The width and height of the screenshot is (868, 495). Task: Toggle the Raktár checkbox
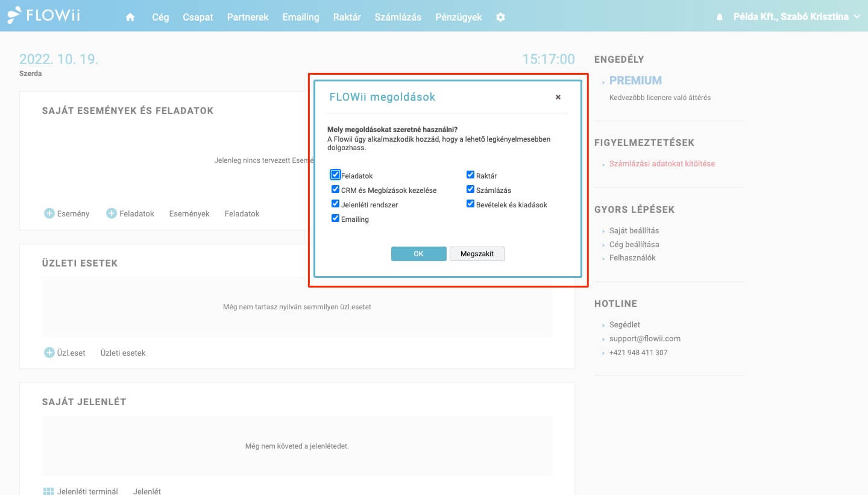tap(471, 175)
